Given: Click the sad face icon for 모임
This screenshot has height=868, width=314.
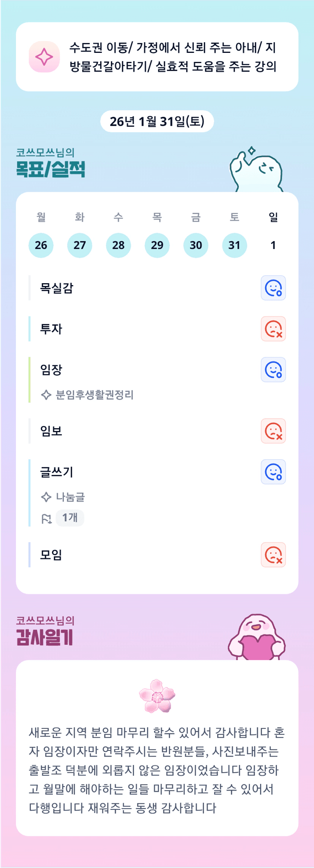Looking at the screenshot, I should pos(273,555).
